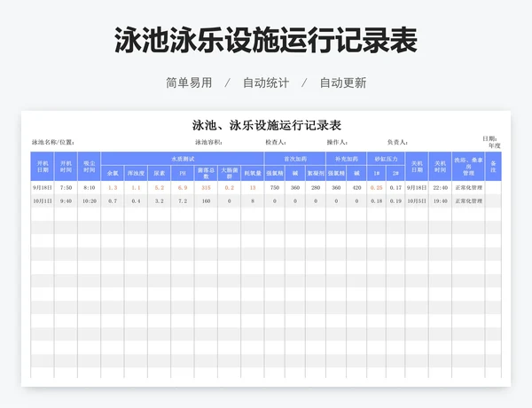Click the 0.19 pressure cell
Viewport: 532px width, 408px height.
pos(395,201)
